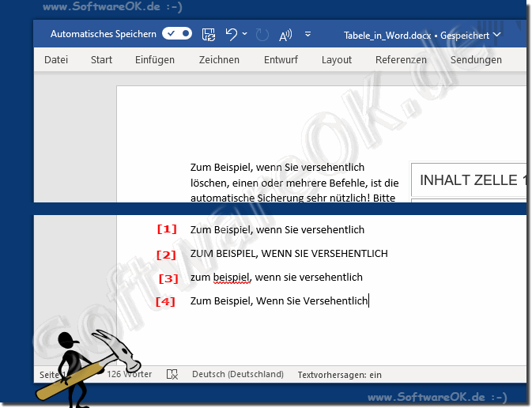Click the 'Deutsch (Deutschland)' language indicator
Viewport: 532px width, 408px height.
[238, 374]
